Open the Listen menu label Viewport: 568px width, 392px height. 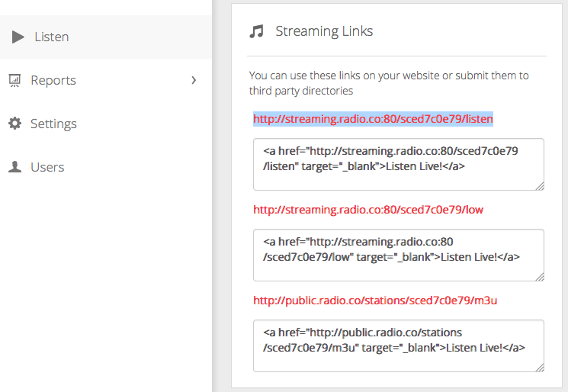point(51,37)
